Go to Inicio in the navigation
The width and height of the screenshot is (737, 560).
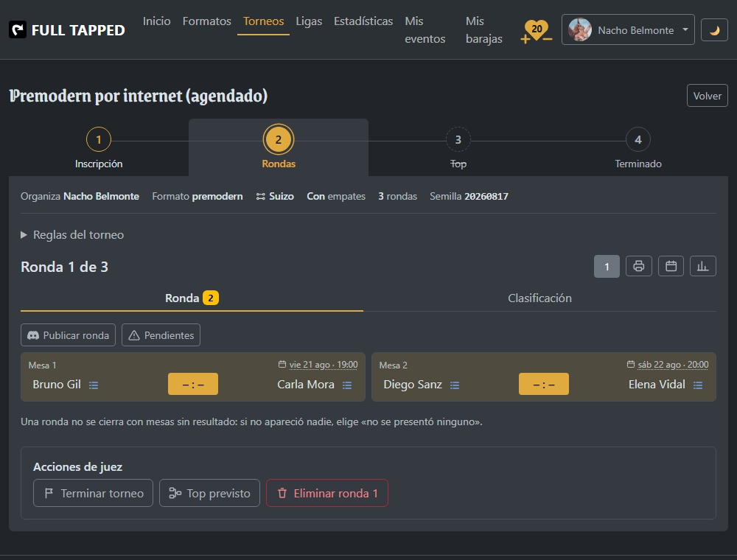(156, 21)
